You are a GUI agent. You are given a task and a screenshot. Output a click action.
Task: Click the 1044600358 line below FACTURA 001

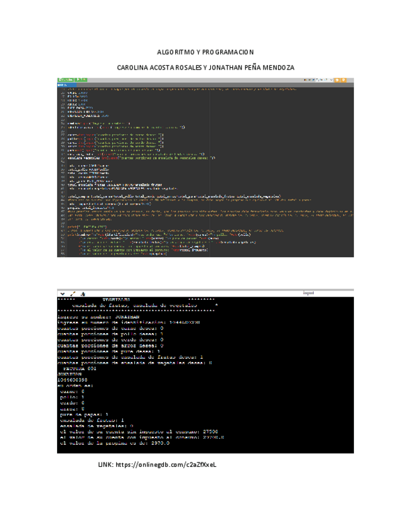tap(72, 380)
